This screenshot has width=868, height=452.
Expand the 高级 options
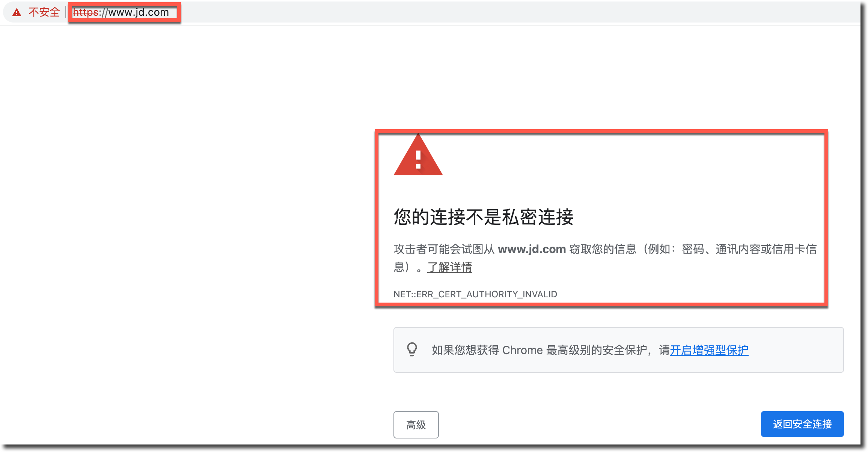[416, 425]
